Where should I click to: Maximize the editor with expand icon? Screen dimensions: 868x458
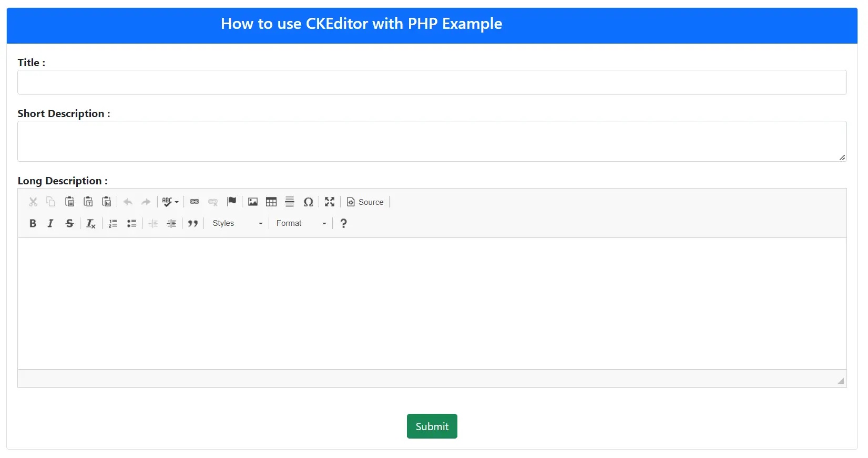pyautogui.click(x=330, y=202)
